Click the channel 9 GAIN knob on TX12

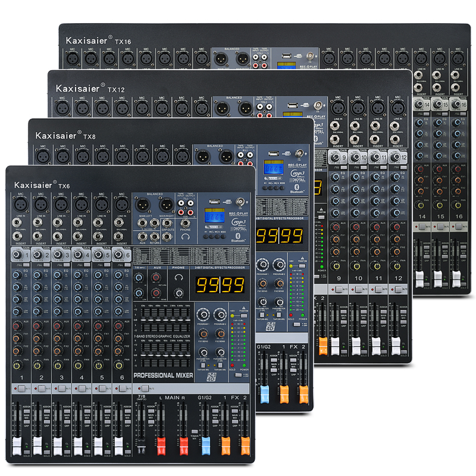pos(335,157)
